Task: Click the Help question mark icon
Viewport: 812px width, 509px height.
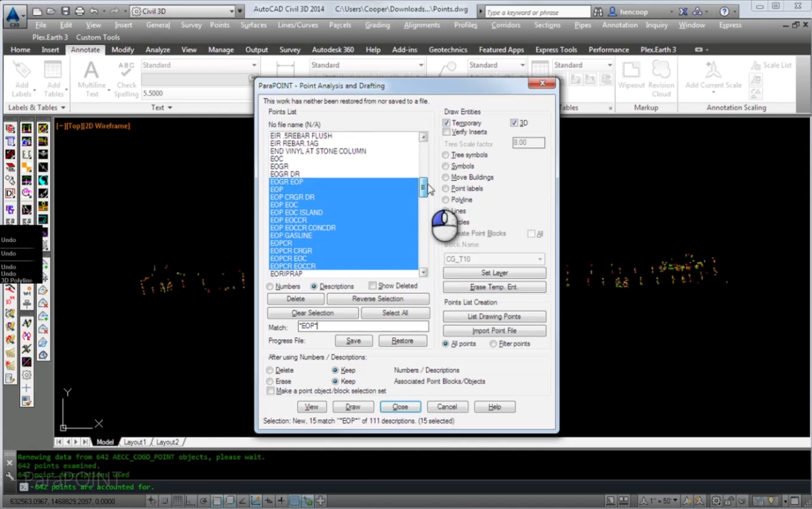Action: point(724,12)
